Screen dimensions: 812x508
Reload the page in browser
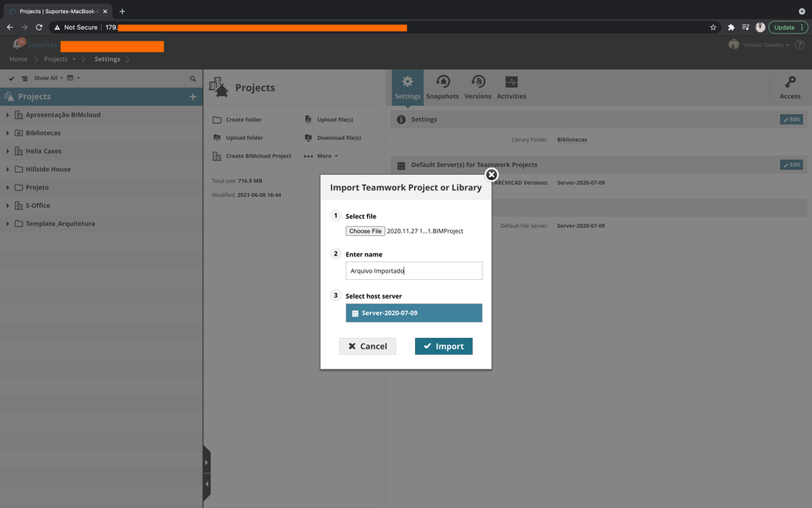(39, 28)
